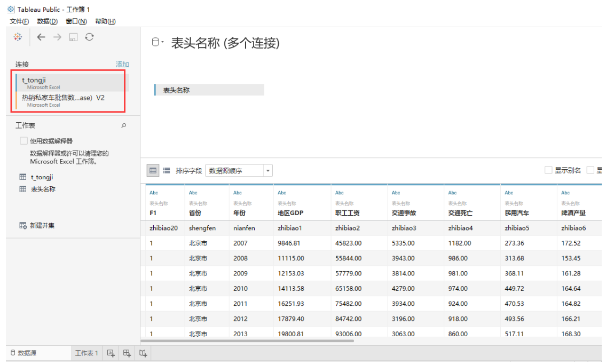Viewport: 606px width, 364px height.
Task: Click the database cylinder icon by the title
Action: [155, 42]
